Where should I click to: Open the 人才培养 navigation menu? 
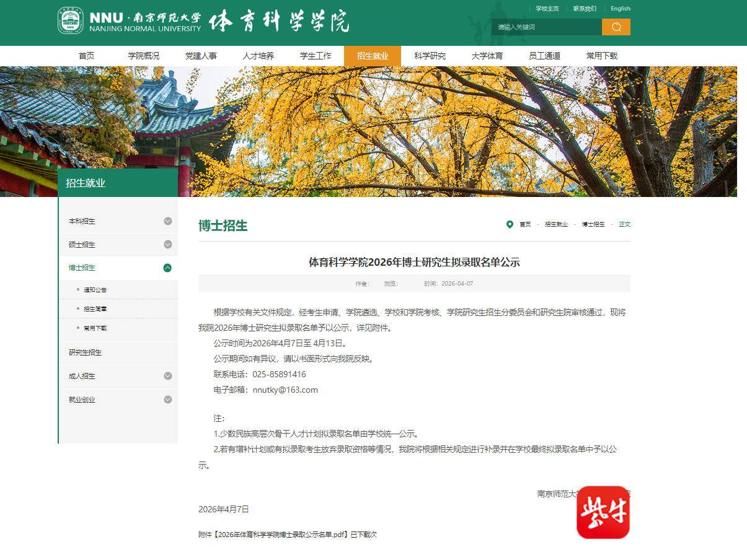point(258,56)
